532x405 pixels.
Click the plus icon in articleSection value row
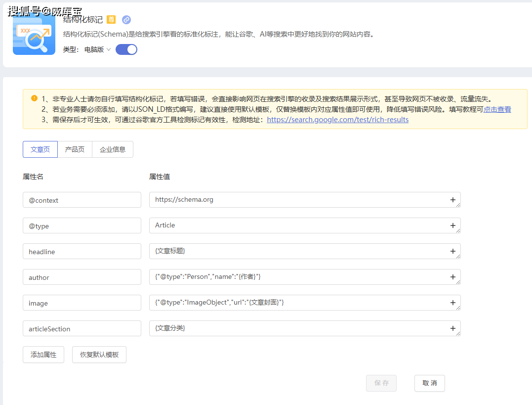click(x=452, y=328)
